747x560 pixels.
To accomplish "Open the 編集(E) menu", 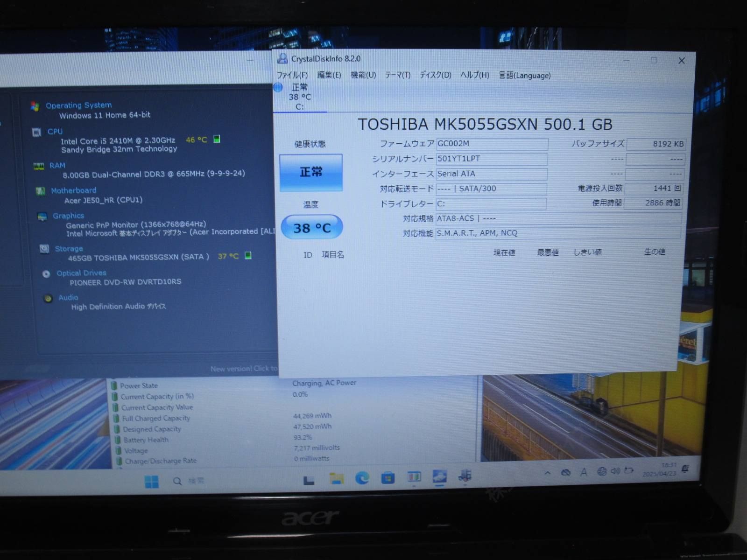I will (x=329, y=75).
